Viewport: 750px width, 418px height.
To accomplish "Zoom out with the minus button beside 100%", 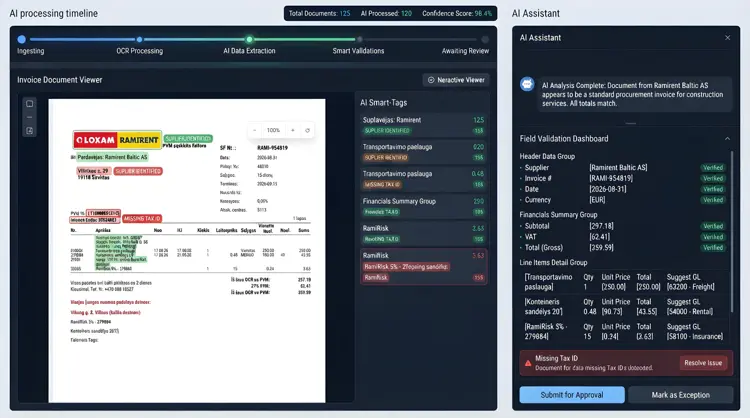I will [255, 130].
